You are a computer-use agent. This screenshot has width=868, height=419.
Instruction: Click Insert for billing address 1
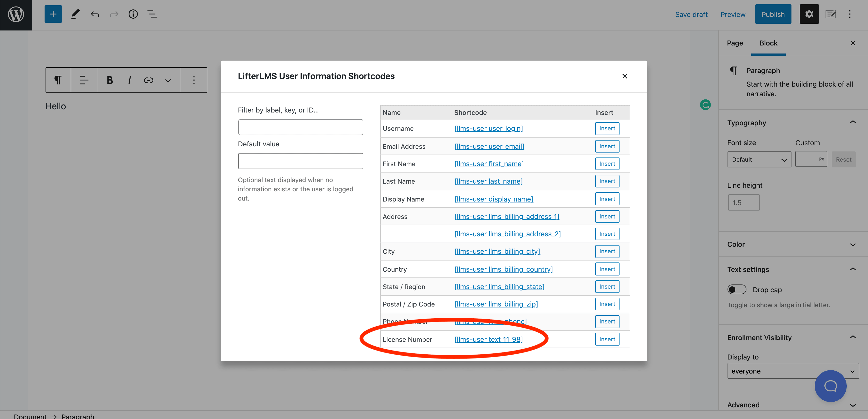point(607,217)
